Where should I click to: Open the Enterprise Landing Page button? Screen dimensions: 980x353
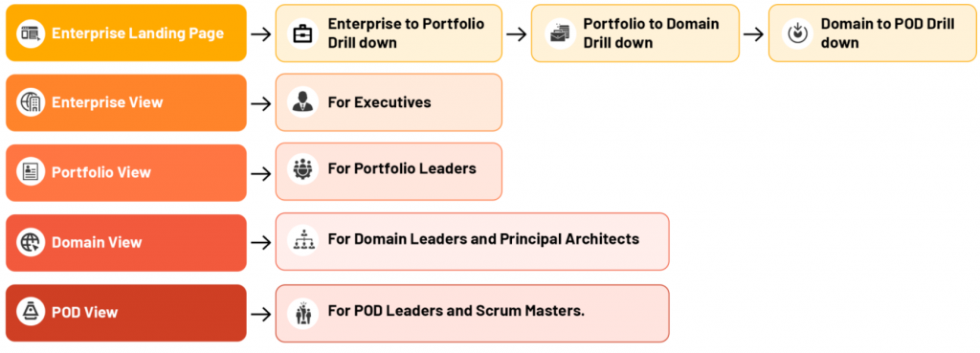tap(126, 33)
